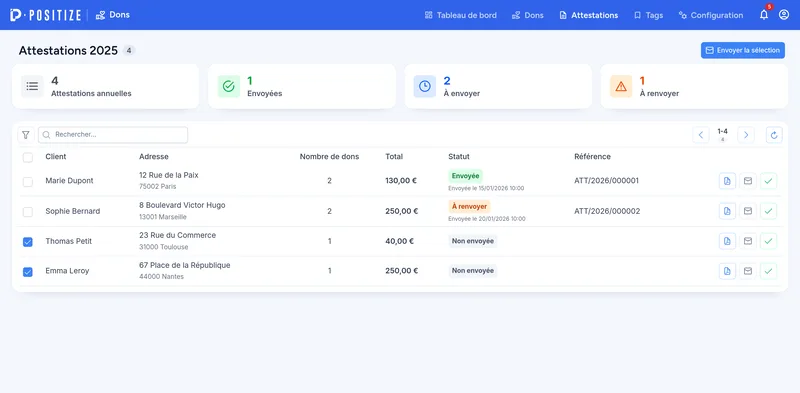Click the 40,00 € total

399,241
